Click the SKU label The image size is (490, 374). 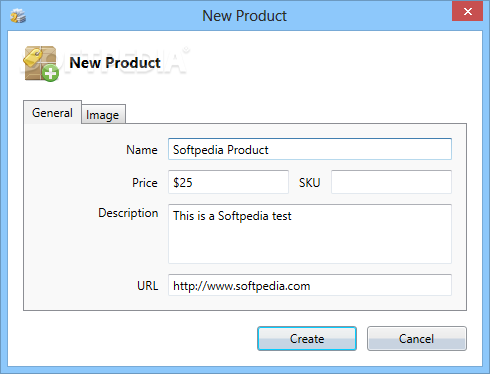[310, 183]
